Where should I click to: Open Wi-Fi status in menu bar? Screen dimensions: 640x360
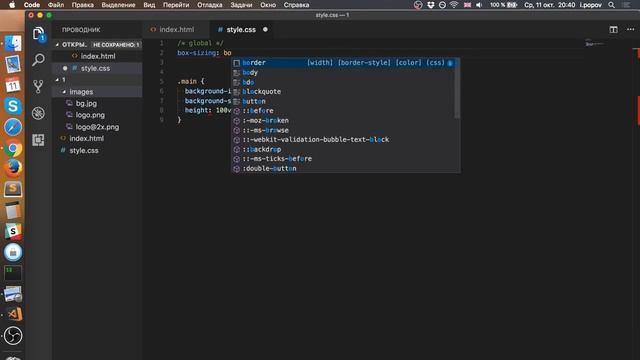point(454,5)
